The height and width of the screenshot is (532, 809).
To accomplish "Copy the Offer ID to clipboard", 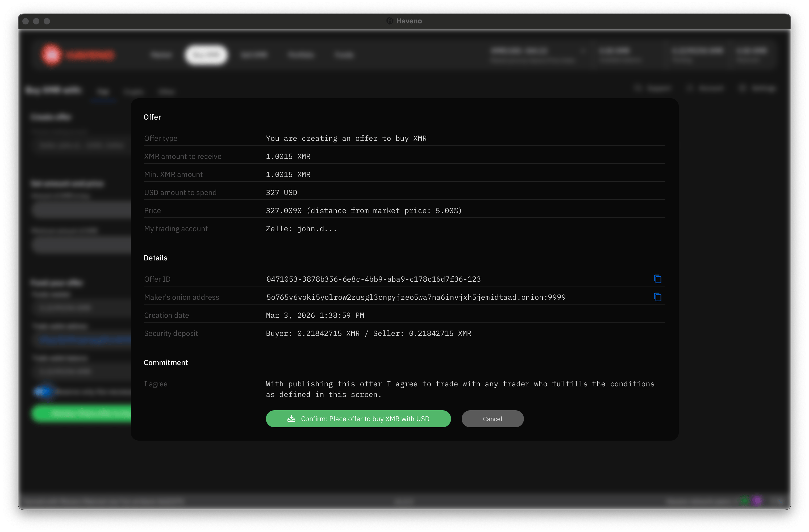I will tap(658, 278).
